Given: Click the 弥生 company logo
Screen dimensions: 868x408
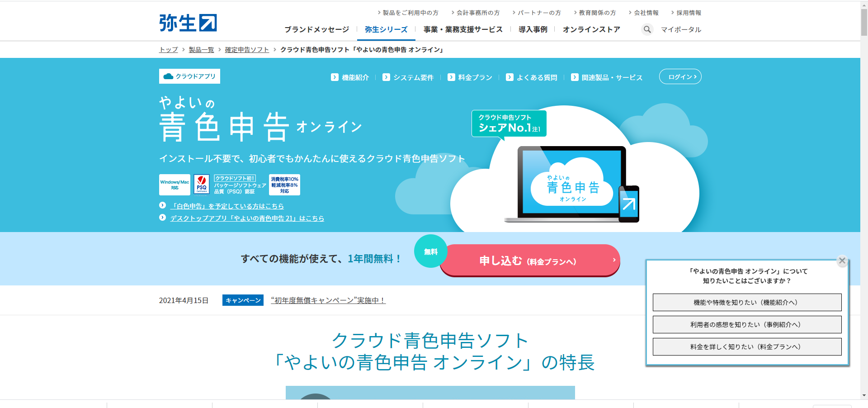Looking at the screenshot, I should [x=189, y=22].
